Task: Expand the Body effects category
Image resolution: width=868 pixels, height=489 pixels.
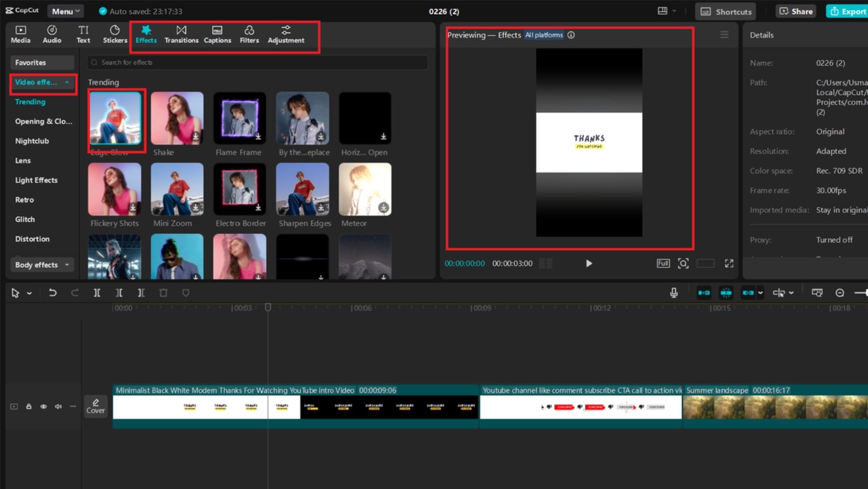Action: [42, 265]
